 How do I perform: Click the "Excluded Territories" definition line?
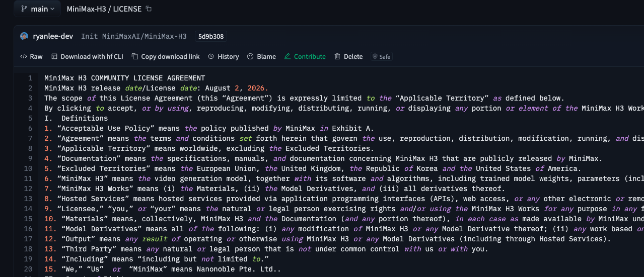coord(313,168)
